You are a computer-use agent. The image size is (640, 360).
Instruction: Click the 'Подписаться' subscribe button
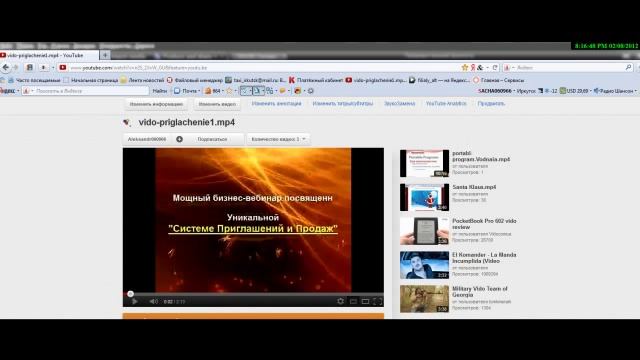[212, 139]
